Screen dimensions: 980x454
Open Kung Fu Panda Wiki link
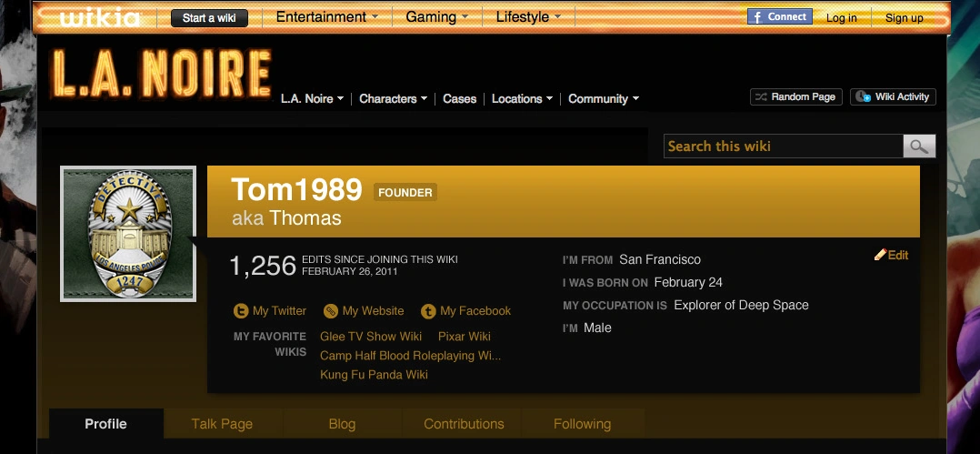coord(374,375)
